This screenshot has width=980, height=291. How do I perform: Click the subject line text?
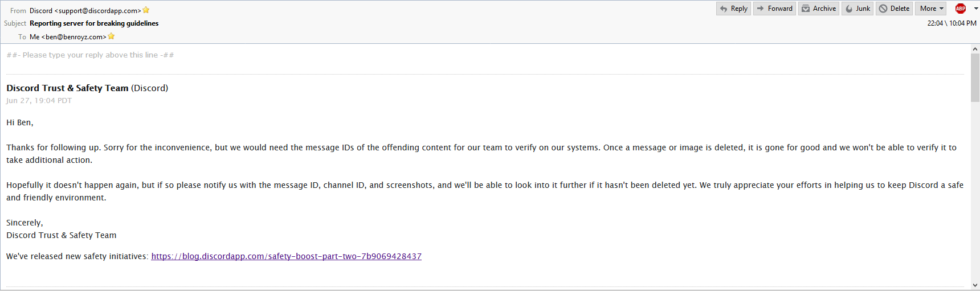[x=94, y=23]
